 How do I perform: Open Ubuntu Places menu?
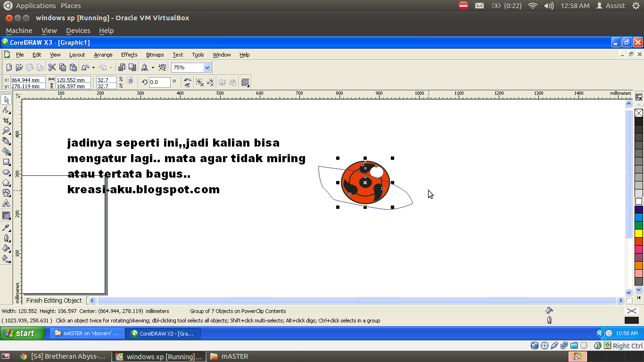tap(71, 6)
